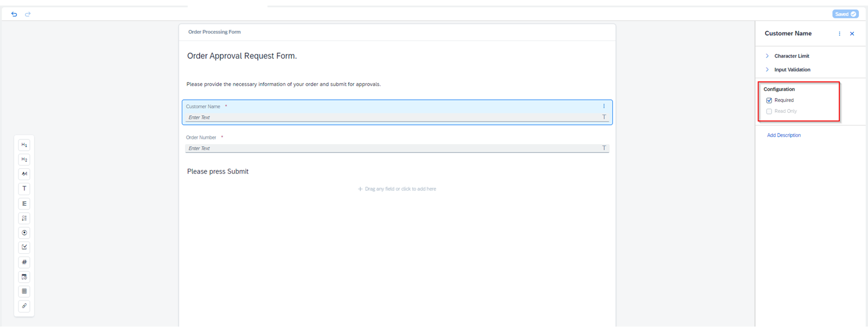Add a table from the palette
This screenshot has width=868, height=332.
[24, 291]
